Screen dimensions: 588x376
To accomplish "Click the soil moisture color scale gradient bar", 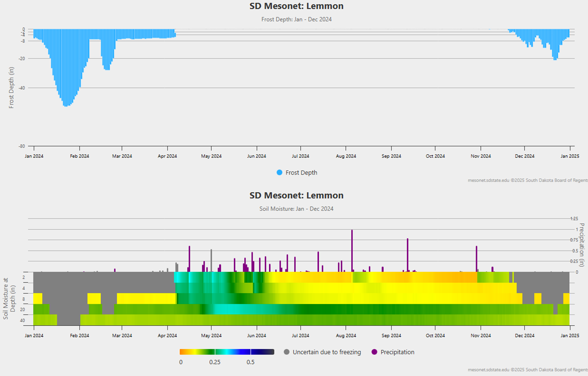I will click(x=227, y=351).
